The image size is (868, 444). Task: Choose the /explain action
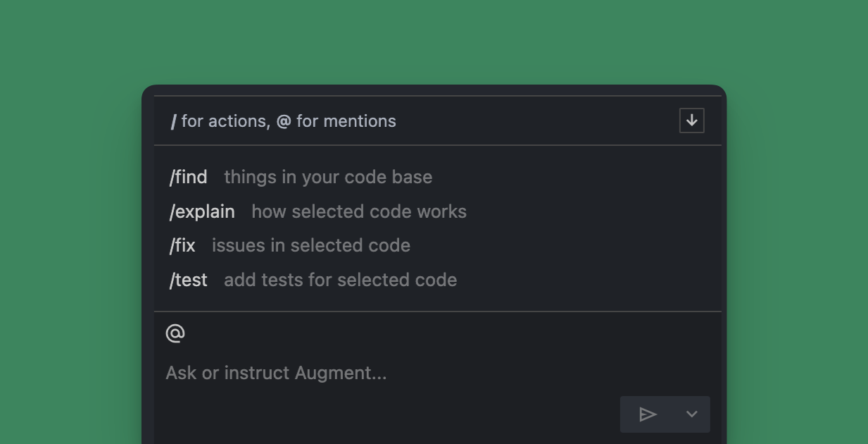[202, 211]
